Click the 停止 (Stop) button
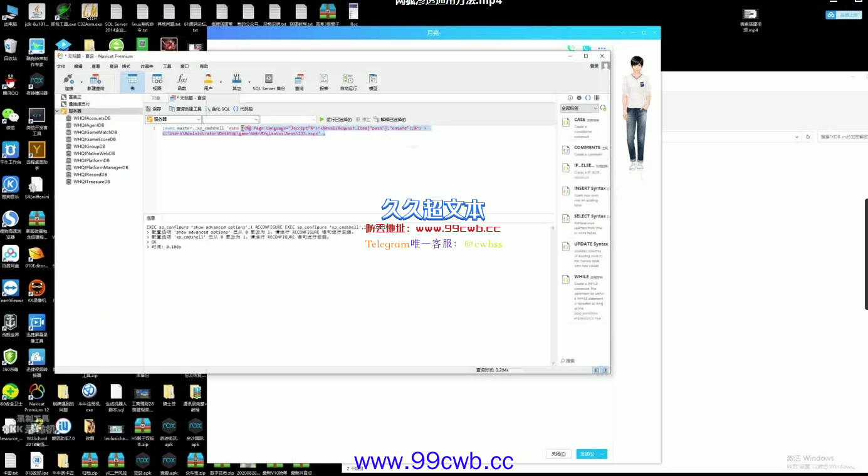The image size is (868, 476). [363, 119]
